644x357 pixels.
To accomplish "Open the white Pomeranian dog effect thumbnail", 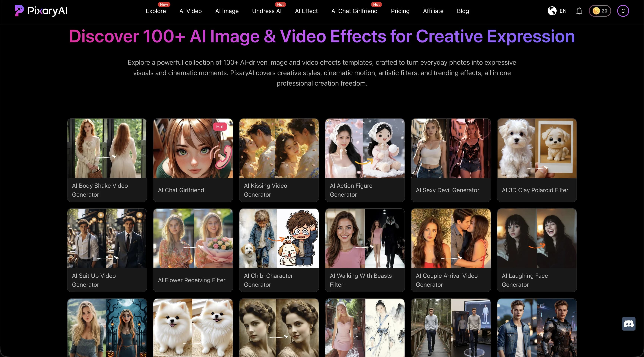I will click(x=193, y=328).
